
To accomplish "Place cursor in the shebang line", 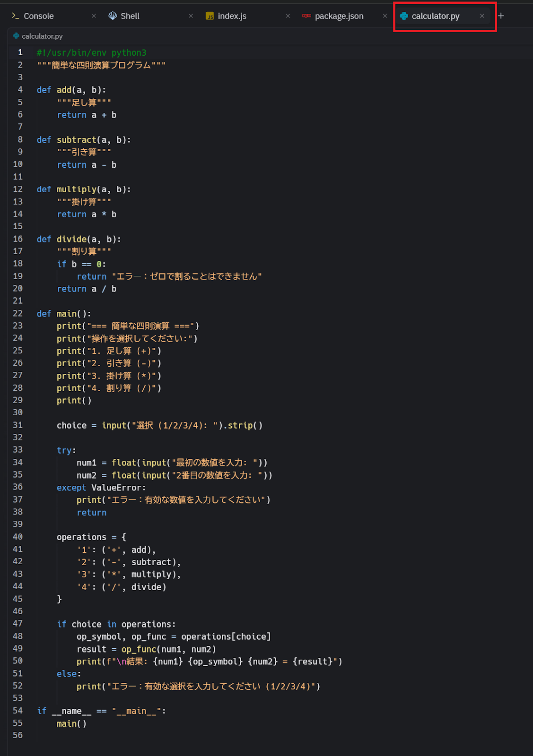I will (91, 52).
